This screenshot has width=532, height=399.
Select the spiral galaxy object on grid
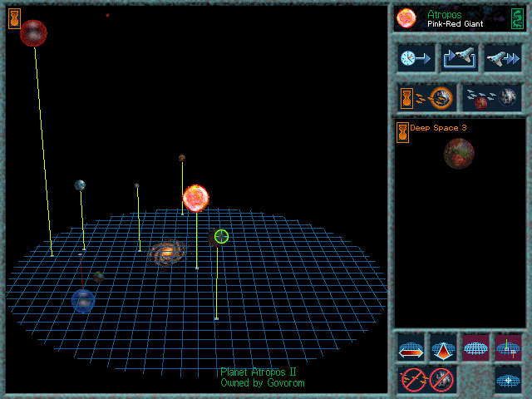167,253
